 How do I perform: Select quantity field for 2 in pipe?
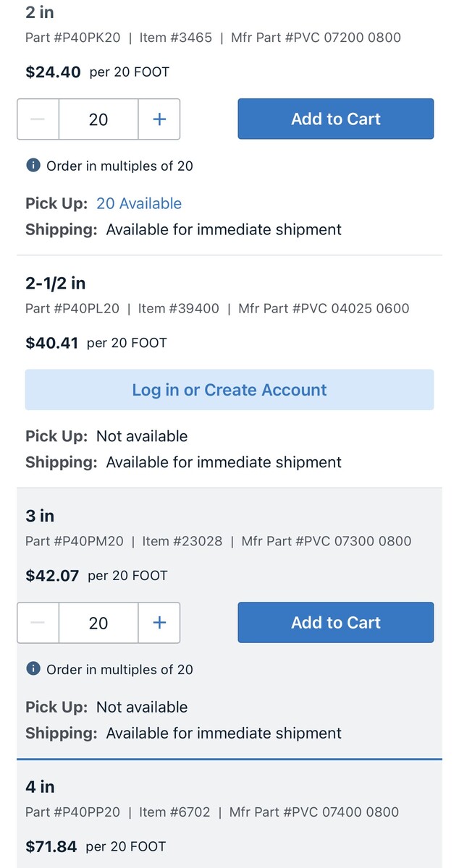point(98,119)
